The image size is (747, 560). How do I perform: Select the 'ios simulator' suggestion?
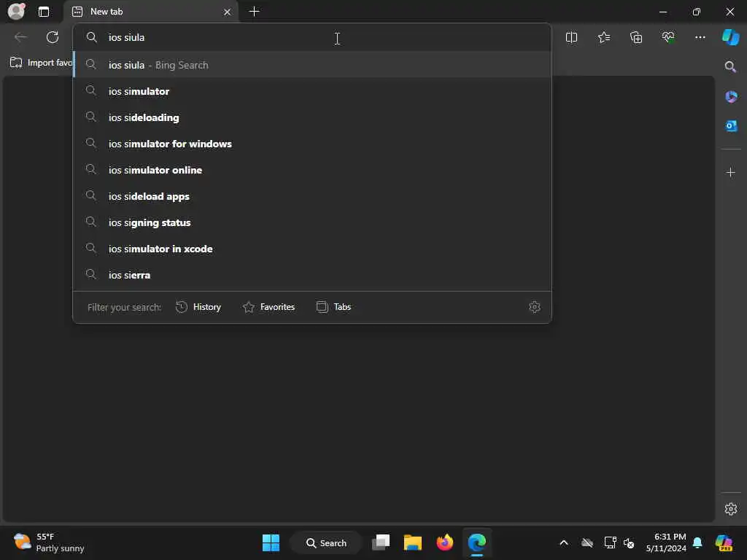tap(312, 91)
